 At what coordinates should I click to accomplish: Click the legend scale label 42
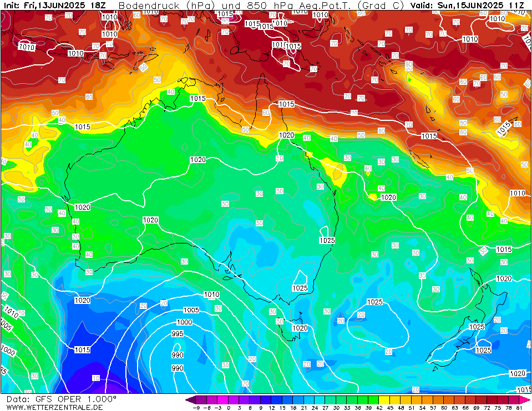(379, 408)
